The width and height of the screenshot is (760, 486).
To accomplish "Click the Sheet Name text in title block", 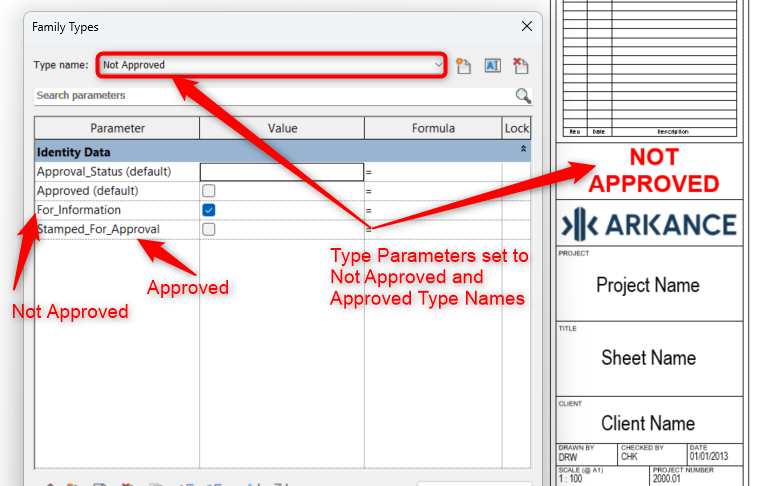I will point(649,358).
